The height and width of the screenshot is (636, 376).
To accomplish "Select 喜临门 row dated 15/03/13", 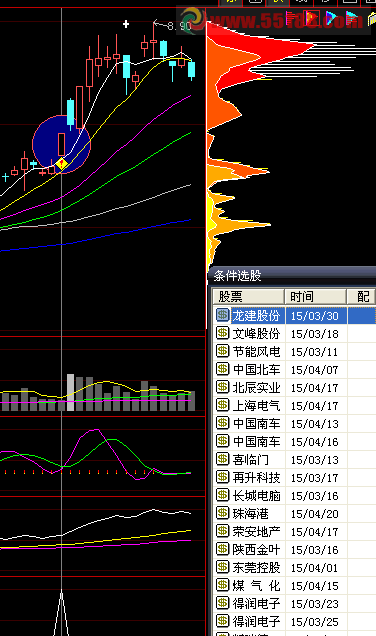I will pyautogui.click(x=295, y=459).
